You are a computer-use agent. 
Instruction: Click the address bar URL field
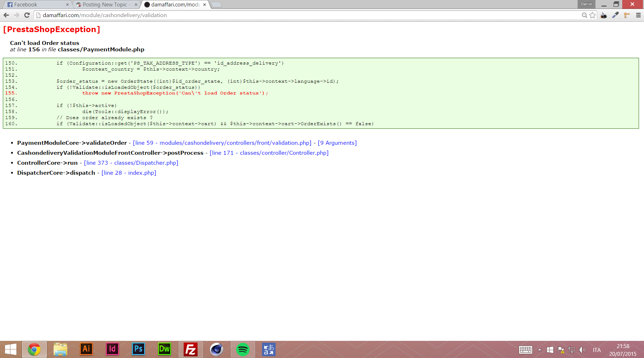(x=307, y=15)
